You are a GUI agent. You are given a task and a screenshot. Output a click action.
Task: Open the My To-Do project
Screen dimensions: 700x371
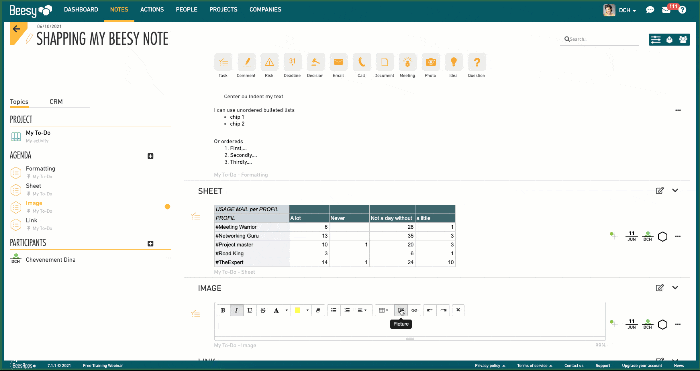(38, 133)
